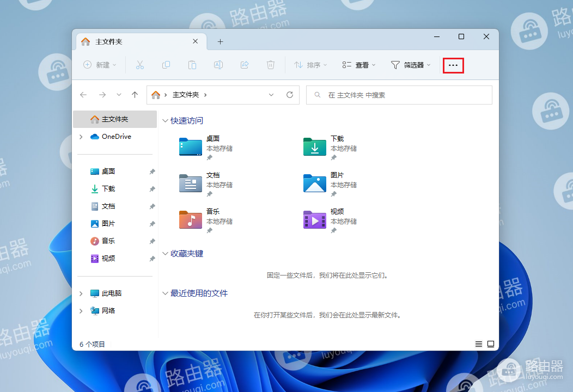Click the Paste clipboard icon
Viewport: 573px width, 392px height.
click(192, 65)
